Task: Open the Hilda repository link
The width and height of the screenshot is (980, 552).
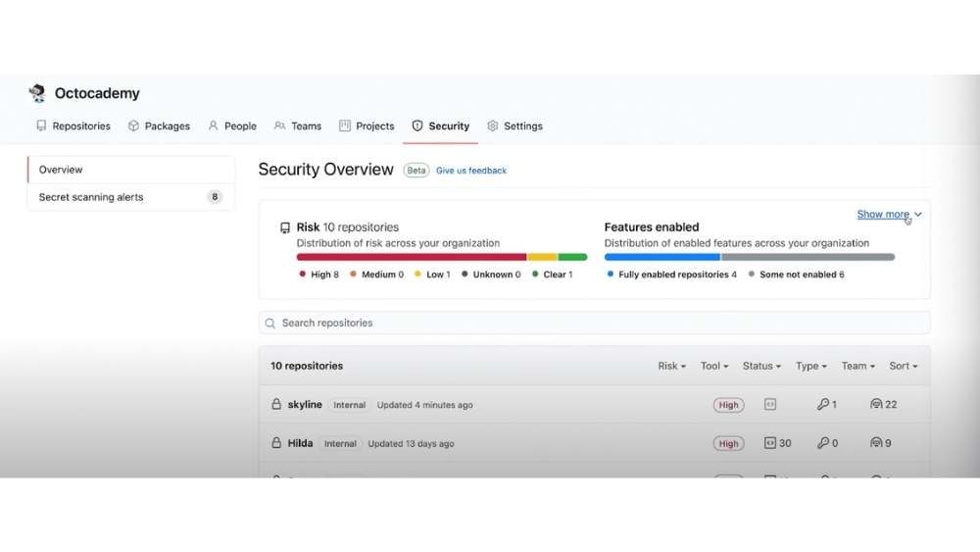Action: pos(300,443)
